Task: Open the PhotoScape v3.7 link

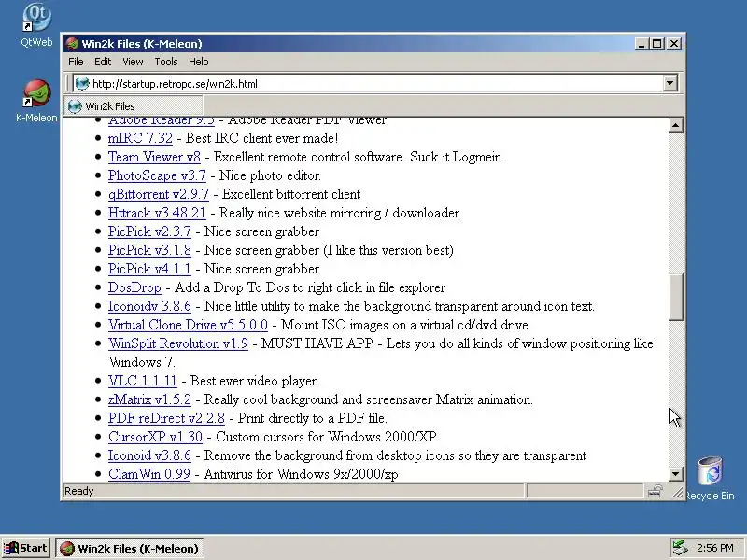Action: (157, 175)
